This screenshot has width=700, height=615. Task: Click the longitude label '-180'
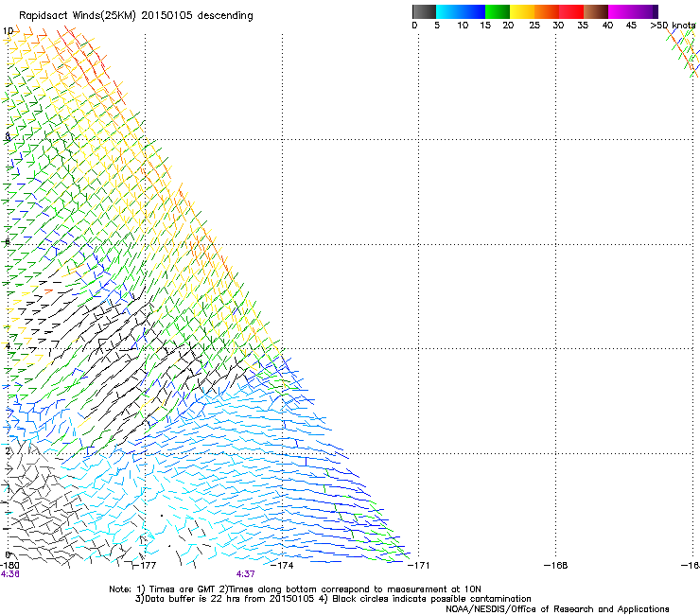pyautogui.click(x=9, y=566)
